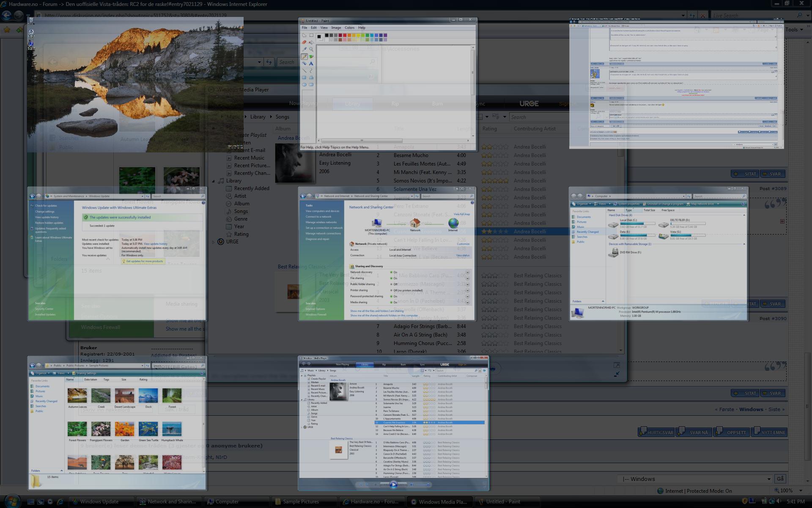Select the Eraser tool in Paint

click(x=304, y=42)
